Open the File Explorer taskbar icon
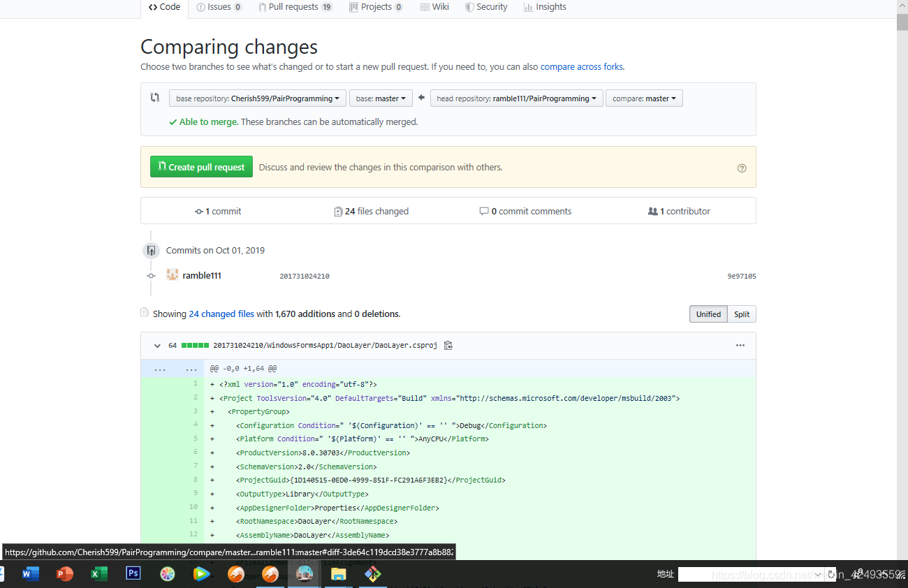 click(x=339, y=574)
